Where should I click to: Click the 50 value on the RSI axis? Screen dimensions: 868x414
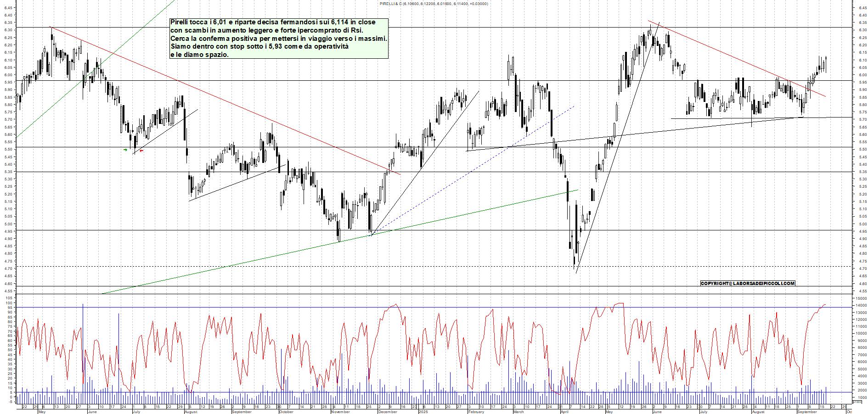point(10,350)
